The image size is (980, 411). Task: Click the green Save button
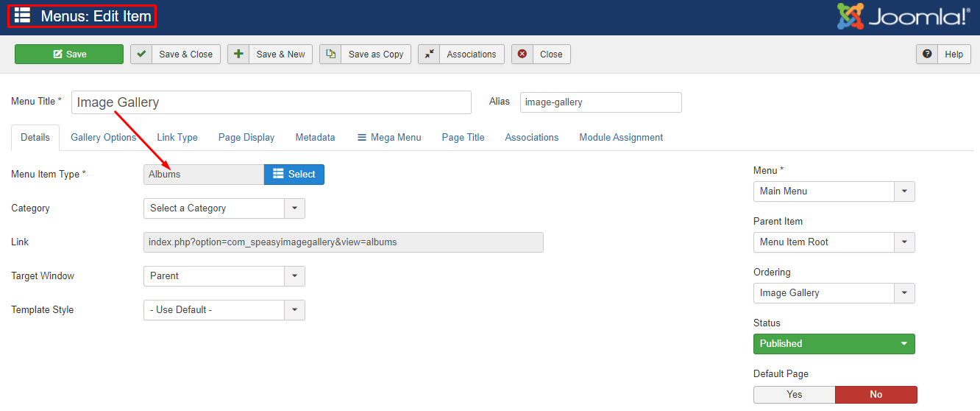[69, 55]
